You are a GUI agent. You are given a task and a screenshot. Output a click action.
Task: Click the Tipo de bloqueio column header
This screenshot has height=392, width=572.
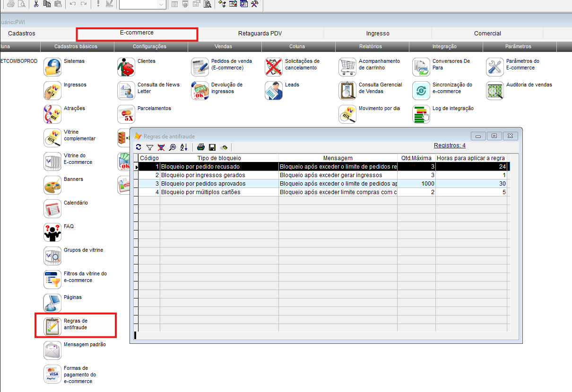coord(219,158)
